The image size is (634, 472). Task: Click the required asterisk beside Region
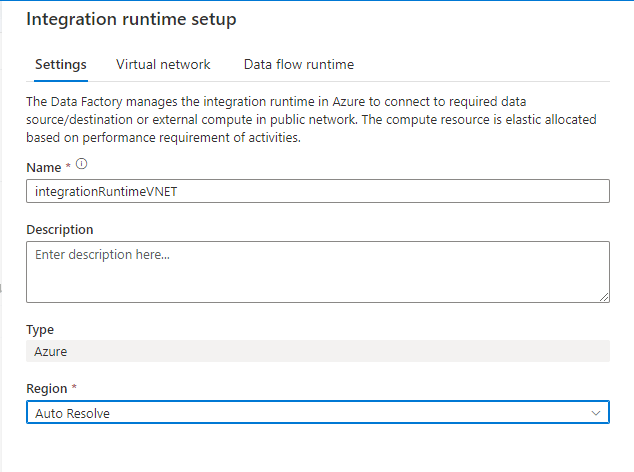(x=74, y=387)
